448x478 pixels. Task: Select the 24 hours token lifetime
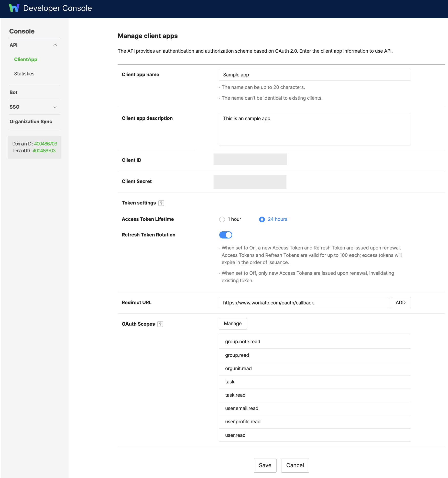pyautogui.click(x=262, y=219)
